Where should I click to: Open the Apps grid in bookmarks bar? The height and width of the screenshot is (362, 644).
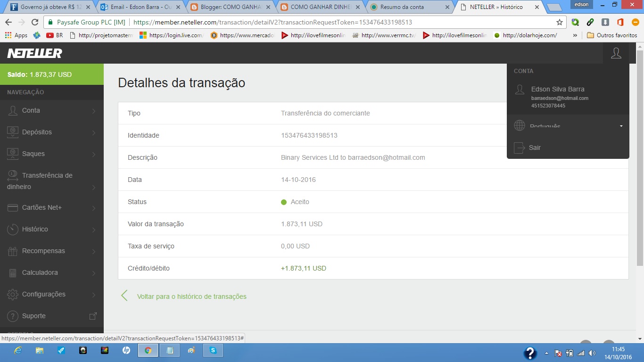[16, 35]
